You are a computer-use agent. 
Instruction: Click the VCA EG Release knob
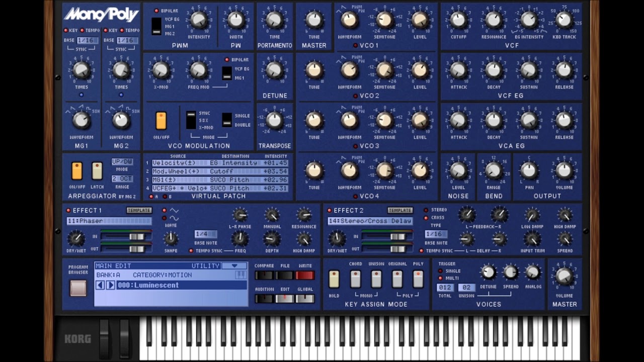pyautogui.click(x=564, y=120)
